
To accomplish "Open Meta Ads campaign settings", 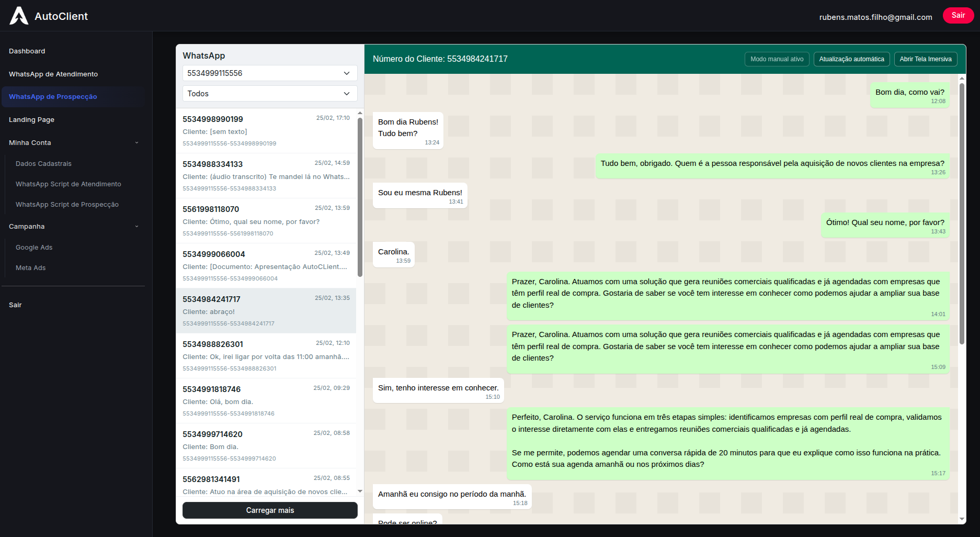I will click(x=30, y=267).
